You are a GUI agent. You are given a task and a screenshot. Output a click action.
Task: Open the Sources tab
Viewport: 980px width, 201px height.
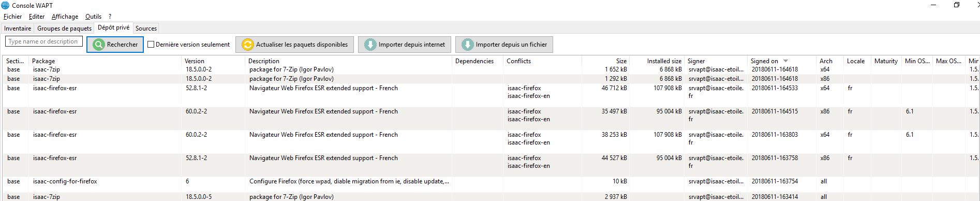tap(146, 28)
